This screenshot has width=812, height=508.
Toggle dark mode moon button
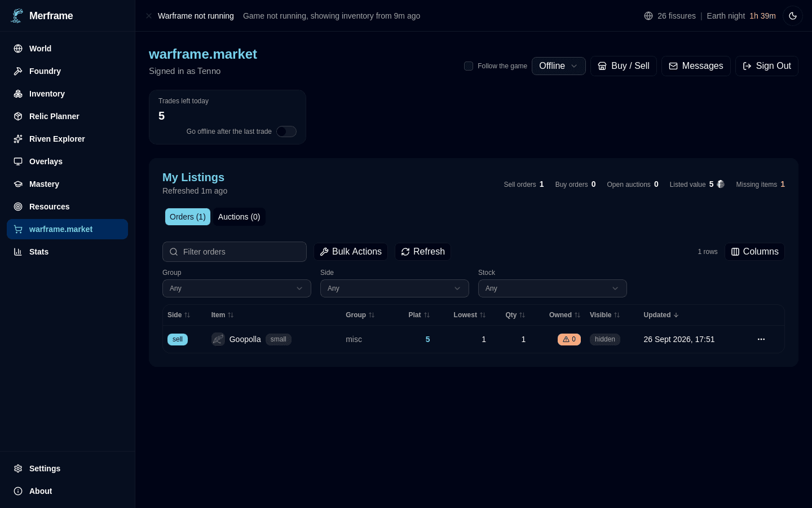[x=793, y=16]
